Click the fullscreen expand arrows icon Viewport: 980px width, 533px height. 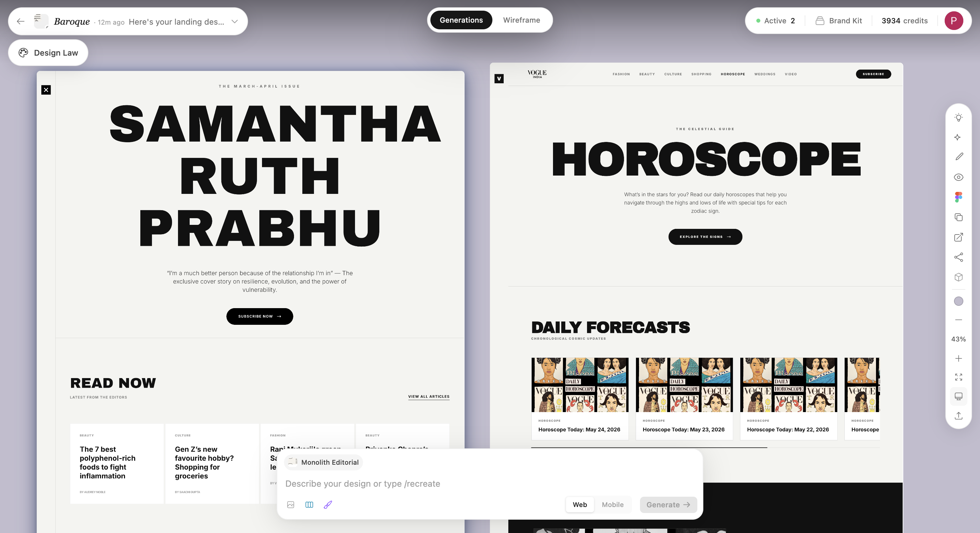[958, 377]
